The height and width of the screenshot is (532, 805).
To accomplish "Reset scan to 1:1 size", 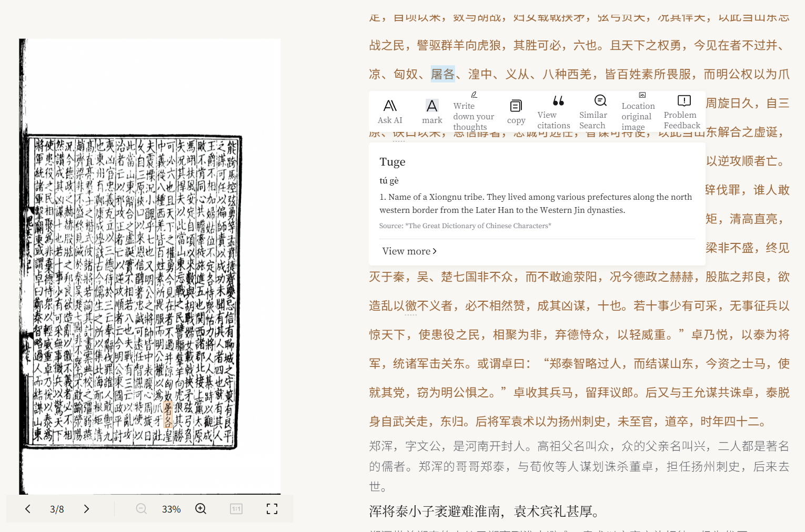I will pyautogui.click(x=236, y=509).
